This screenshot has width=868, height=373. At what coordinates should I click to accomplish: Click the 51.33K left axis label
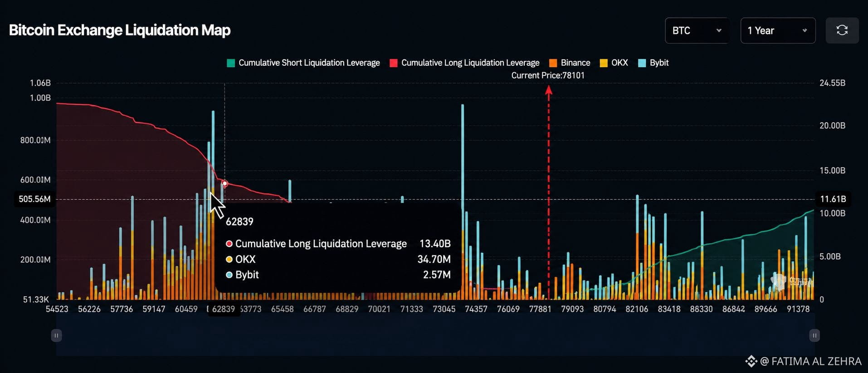tap(36, 299)
